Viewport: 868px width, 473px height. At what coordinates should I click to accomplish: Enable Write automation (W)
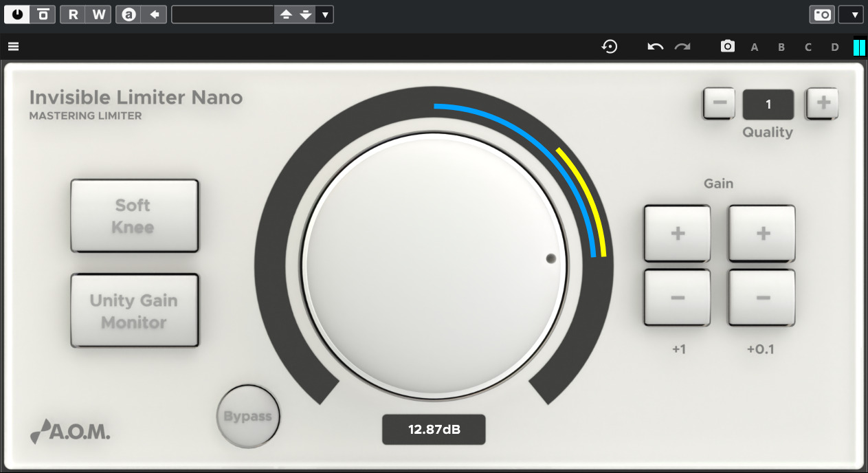click(99, 14)
